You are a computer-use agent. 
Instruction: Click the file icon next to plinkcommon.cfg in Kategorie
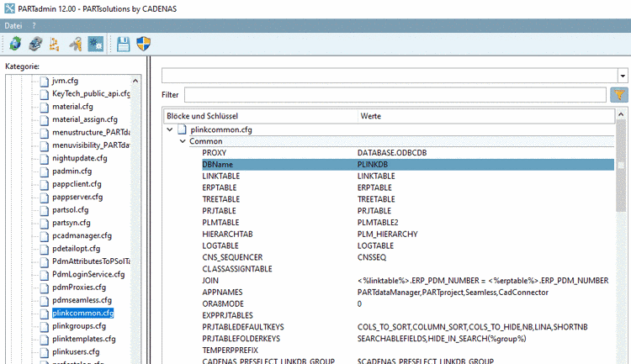click(45, 314)
